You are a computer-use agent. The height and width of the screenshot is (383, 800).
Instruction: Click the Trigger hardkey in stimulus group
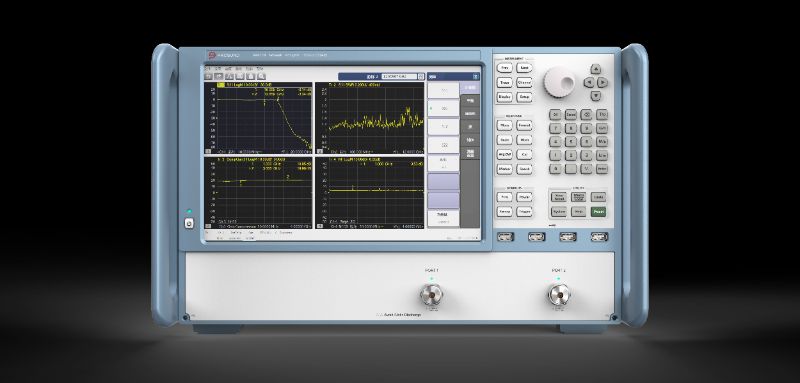524,211
